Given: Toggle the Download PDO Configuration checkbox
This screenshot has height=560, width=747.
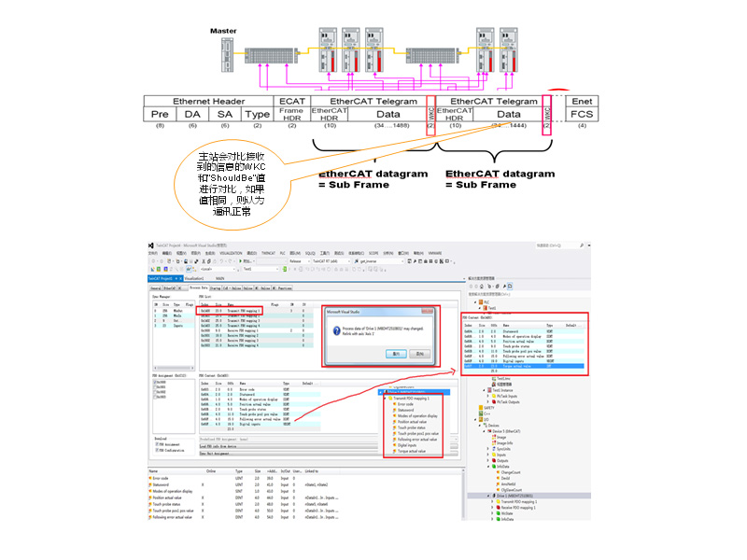Looking at the screenshot, I should (157, 450).
